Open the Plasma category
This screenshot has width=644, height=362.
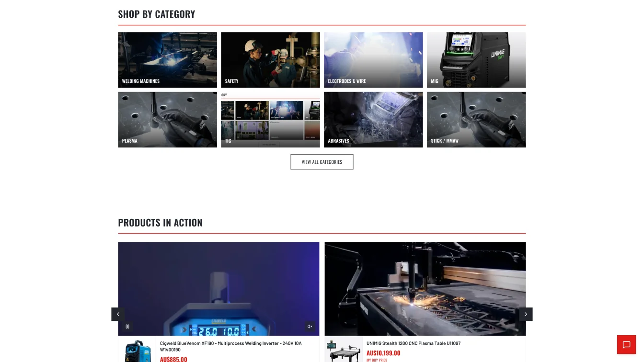tap(167, 119)
